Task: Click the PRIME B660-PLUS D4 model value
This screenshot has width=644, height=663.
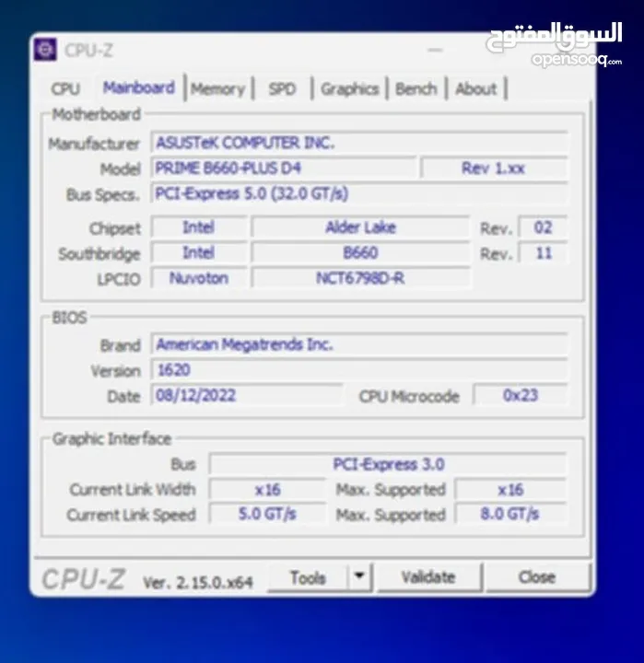Action: pyautogui.click(x=284, y=169)
